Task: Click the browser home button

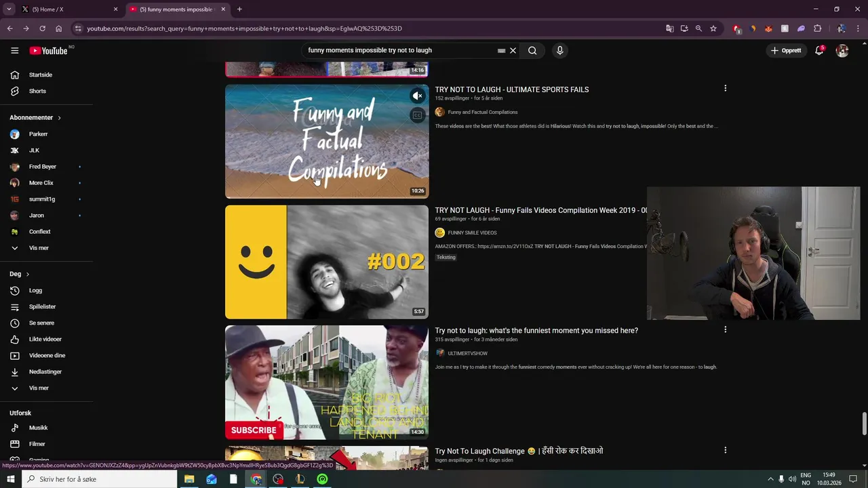Action: 58,28
